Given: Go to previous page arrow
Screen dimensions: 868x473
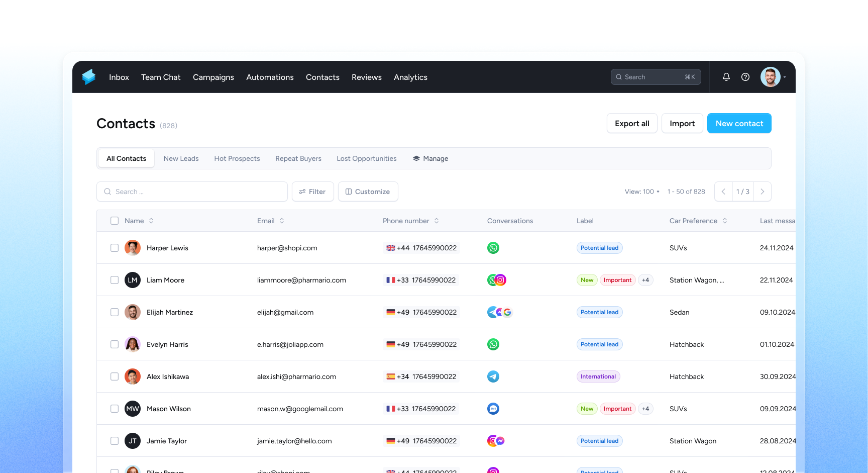Looking at the screenshot, I should [x=723, y=192].
